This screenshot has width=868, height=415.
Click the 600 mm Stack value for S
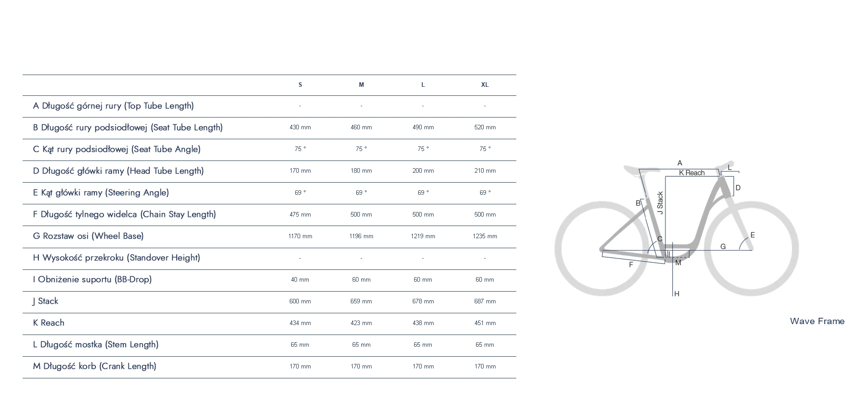click(300, 301)
